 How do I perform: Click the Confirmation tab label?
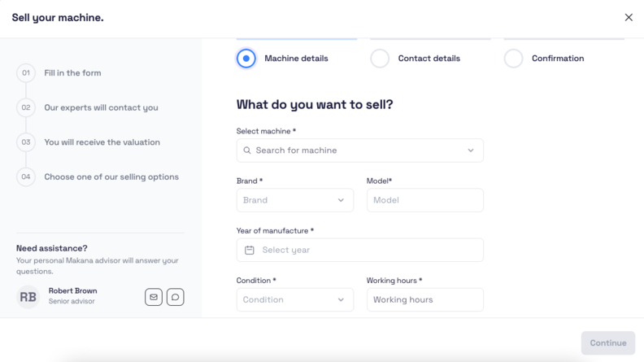558,59
